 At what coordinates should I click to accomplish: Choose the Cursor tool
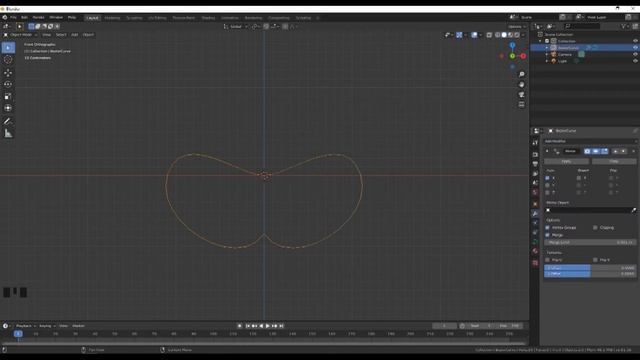click(8, 60)
